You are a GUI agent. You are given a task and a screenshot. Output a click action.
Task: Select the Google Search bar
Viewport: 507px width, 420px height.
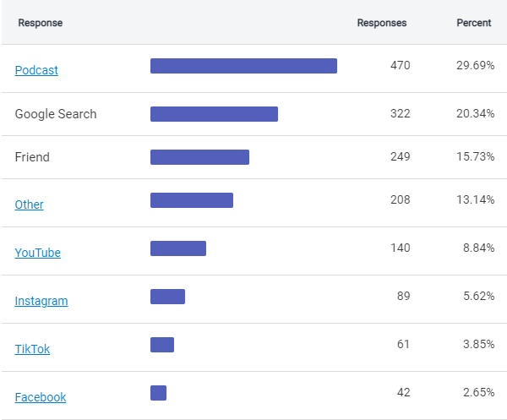[x=214, y=114]
